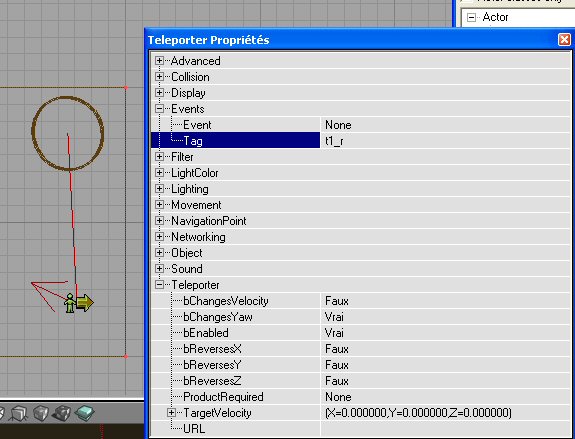Image resolution: width=575 pixels, height=439 pixels.
Task: Expand the Sound property group
Action: (x=159, y=268)
